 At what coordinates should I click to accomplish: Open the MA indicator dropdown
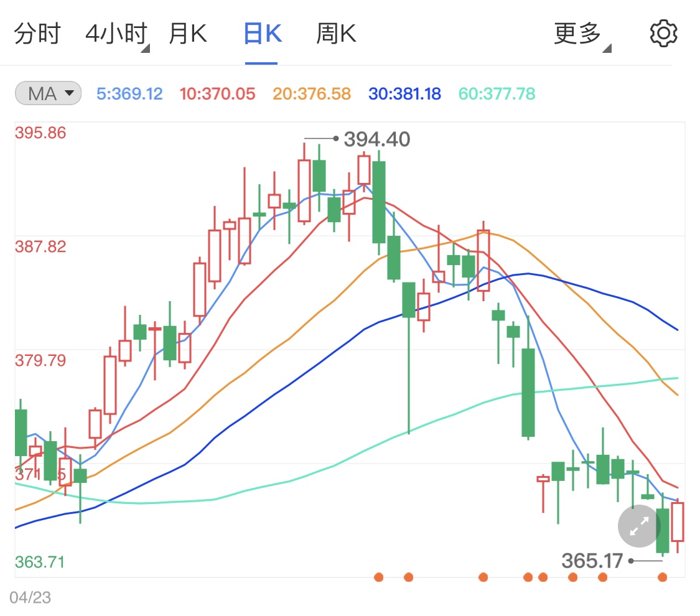click(48, 93)
